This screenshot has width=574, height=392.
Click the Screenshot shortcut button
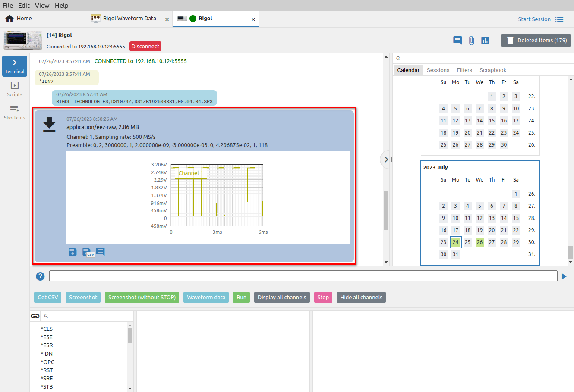[83, 298]
